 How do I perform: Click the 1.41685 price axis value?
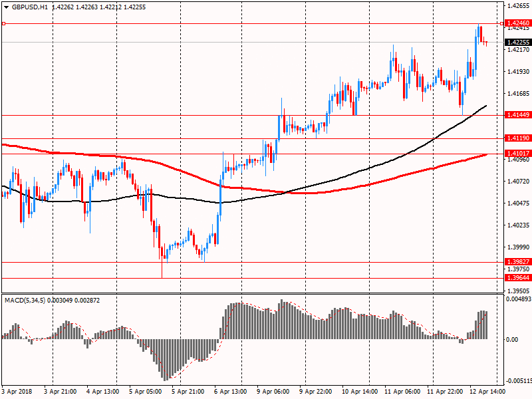click(519, 93)
